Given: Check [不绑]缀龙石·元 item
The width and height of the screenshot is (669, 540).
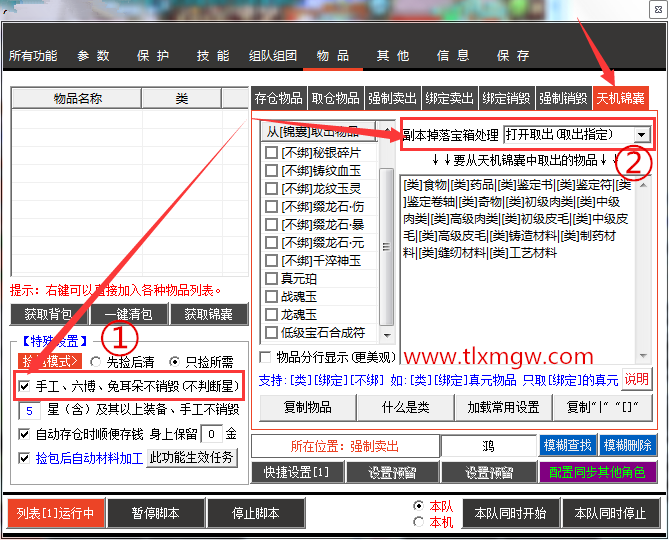Looking at the screenshot, I should 271,243.
